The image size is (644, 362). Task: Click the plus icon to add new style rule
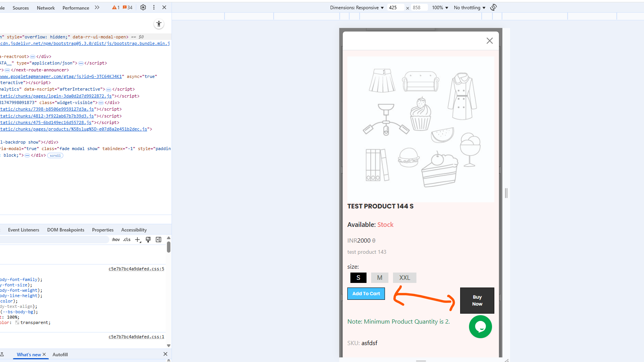(x=138, y=240)
